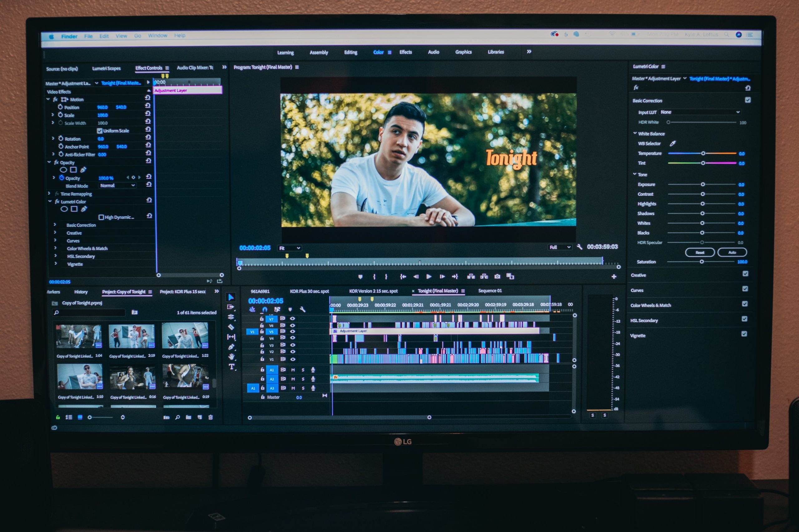The height and width of the screenshot is (532, 799).
Task: Click the Export Frame icon
Action: click(x=498, y=278)
